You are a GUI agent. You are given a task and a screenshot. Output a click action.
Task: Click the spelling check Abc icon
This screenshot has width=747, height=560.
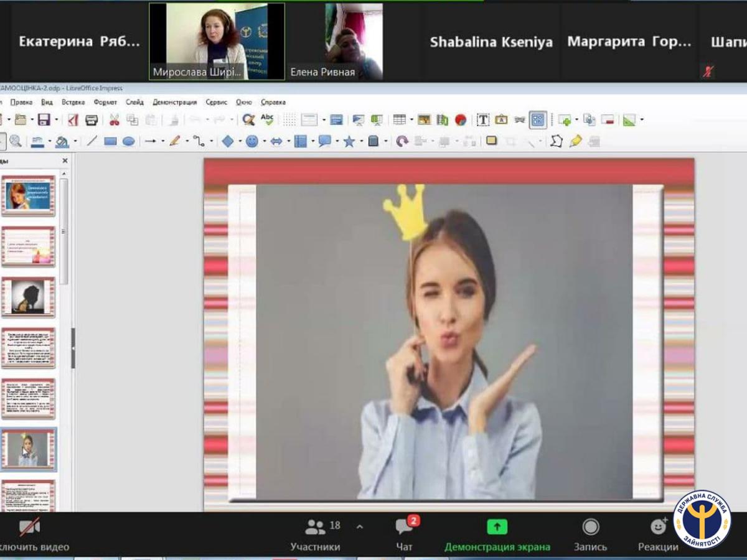coord(267,119)
